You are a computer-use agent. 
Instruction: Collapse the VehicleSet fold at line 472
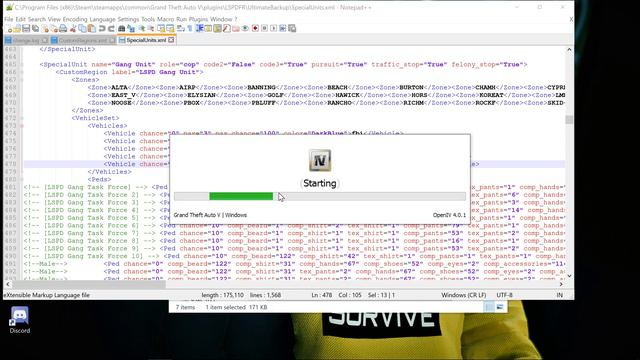pyautogui.click(x=22, y=118)
